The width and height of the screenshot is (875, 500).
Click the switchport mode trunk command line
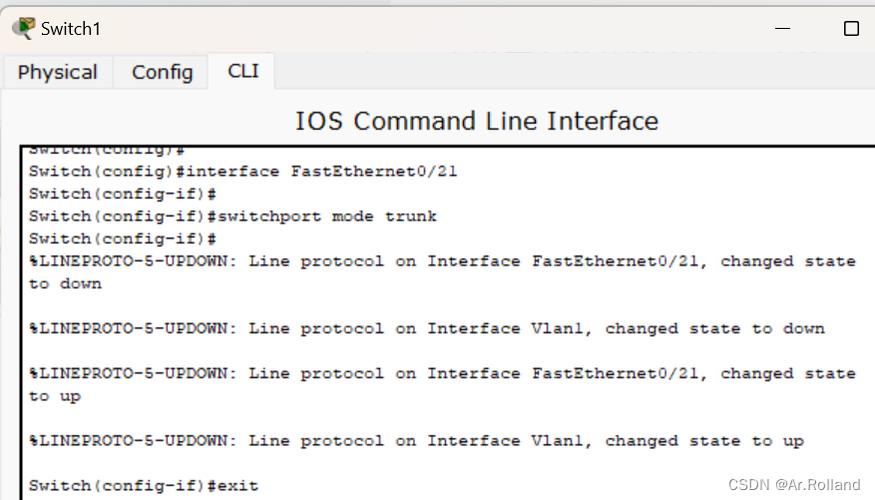point(233,216)
